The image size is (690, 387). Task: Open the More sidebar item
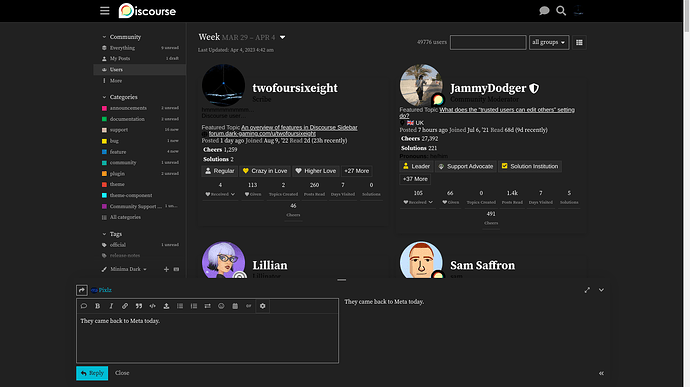(x=140, y=81)
